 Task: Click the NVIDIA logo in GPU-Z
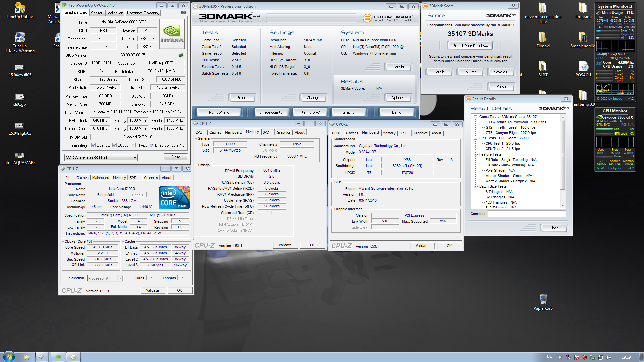click(172, 34)
